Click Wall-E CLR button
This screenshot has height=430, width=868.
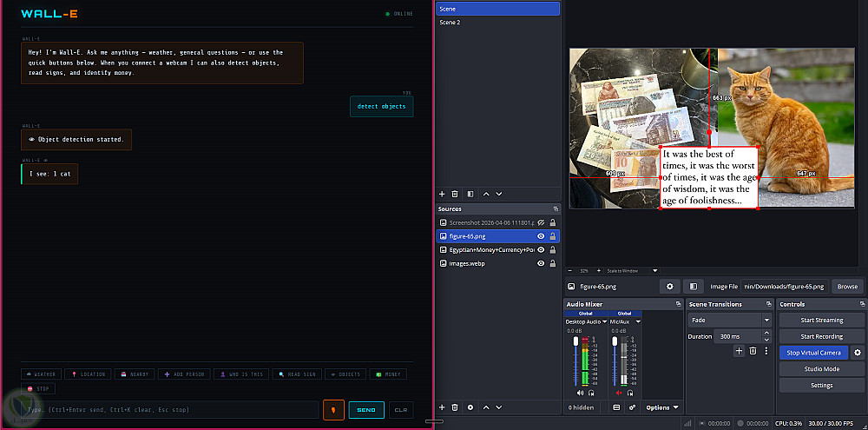point(401,410)
